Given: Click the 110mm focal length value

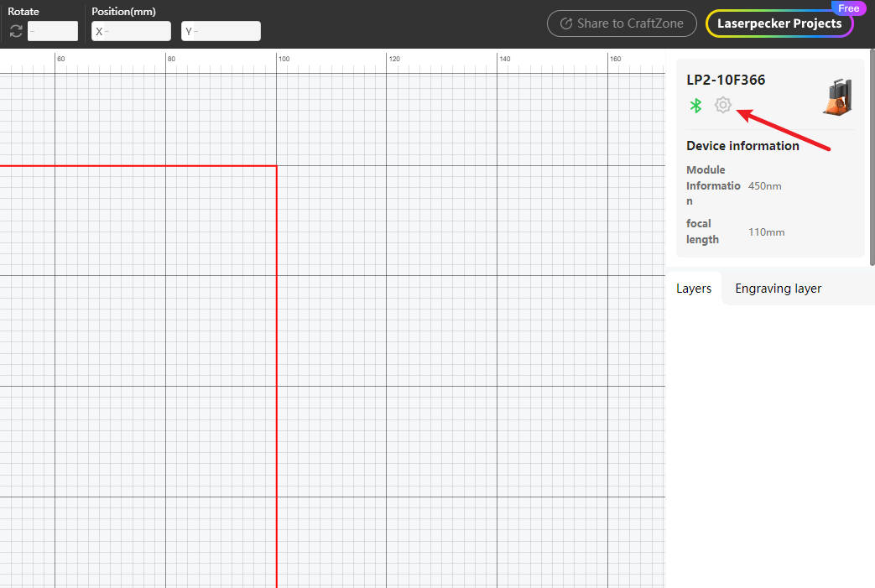Looking at the screenshot, I should pos(766,232).
